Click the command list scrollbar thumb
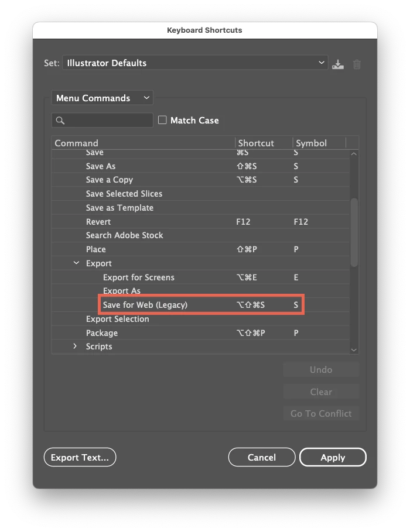 (x=354, y=232)
